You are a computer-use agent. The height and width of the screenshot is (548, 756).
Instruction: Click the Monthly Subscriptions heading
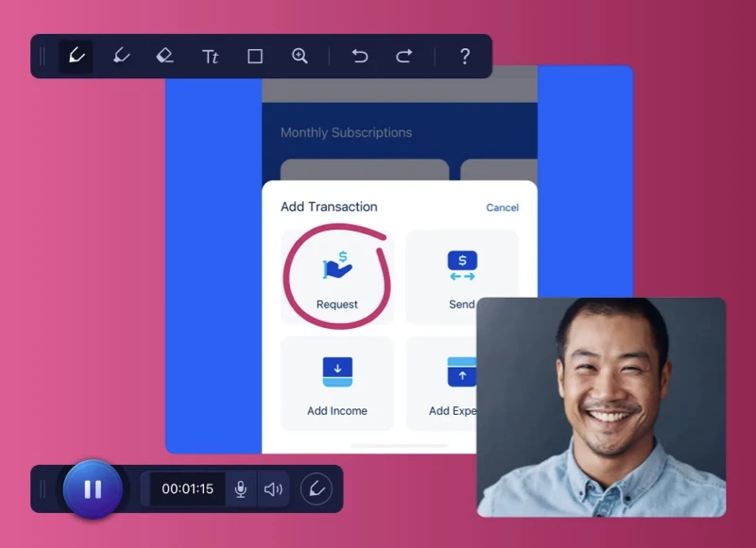tap(346, 132)
